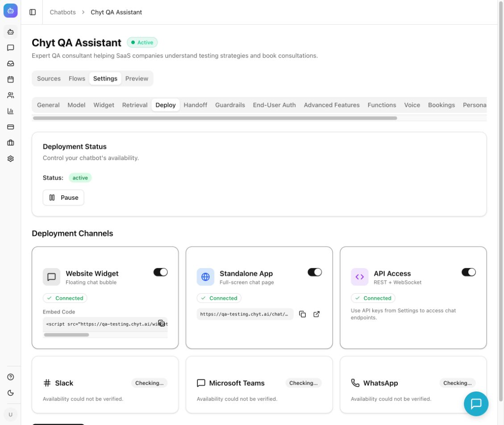Switch to the Sources tab
504x425 pixels.
click(x=49, y=79)
